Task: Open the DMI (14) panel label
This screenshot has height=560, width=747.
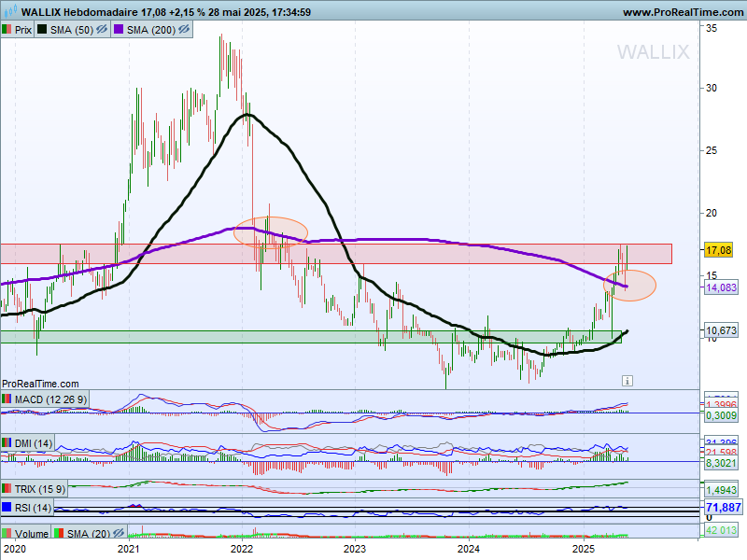Action: 34,444
